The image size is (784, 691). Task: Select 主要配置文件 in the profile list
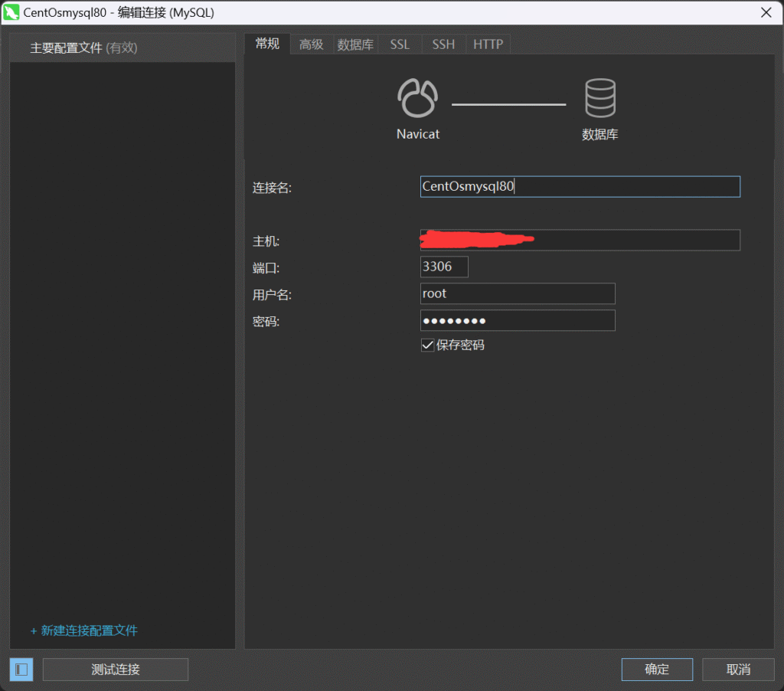(x=83, y=47)
